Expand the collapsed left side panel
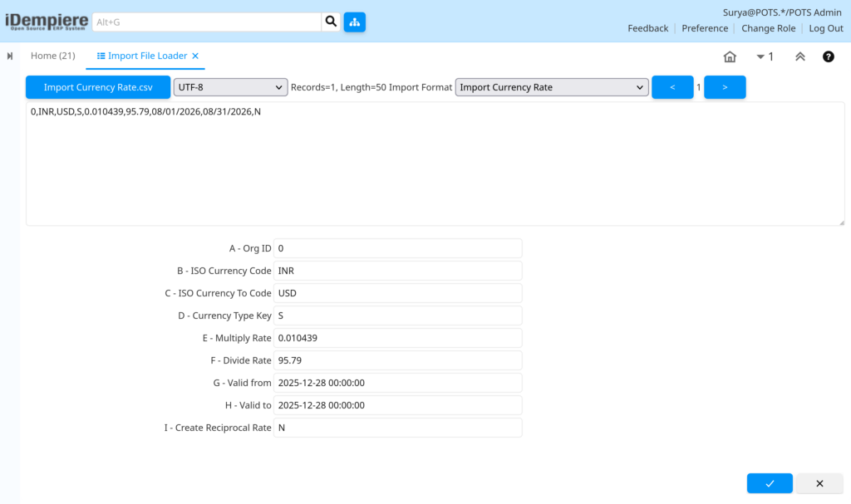The image size is (851, 504). coord(10,56)
